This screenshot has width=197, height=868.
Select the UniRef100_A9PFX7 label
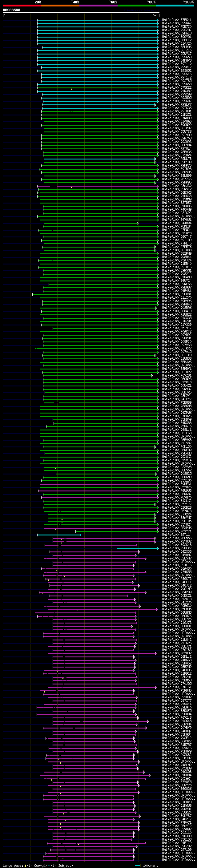click(x=176, y=548)
